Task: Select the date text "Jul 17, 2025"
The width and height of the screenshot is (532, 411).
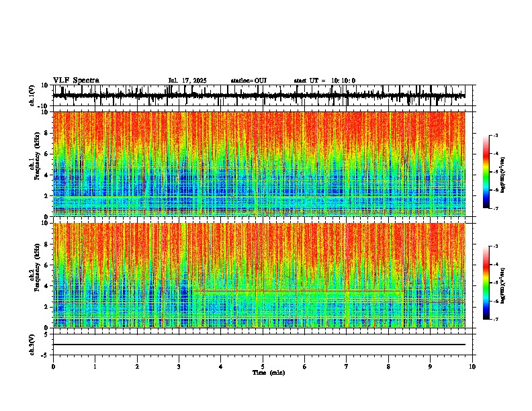Action: pos(187,81)
